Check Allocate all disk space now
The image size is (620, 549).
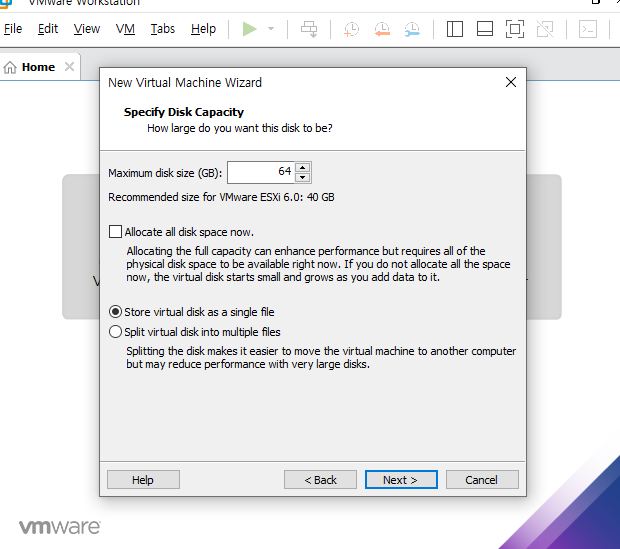115,232
